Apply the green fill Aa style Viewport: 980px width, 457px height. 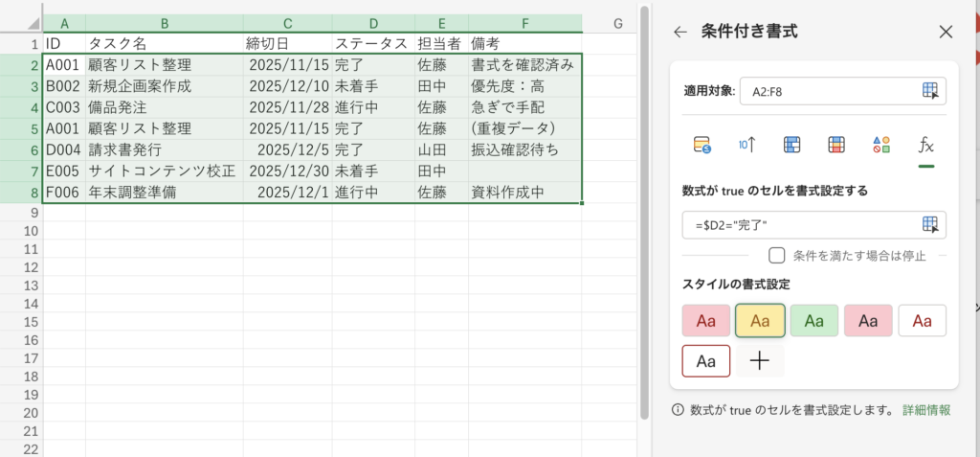click(814, 321)
